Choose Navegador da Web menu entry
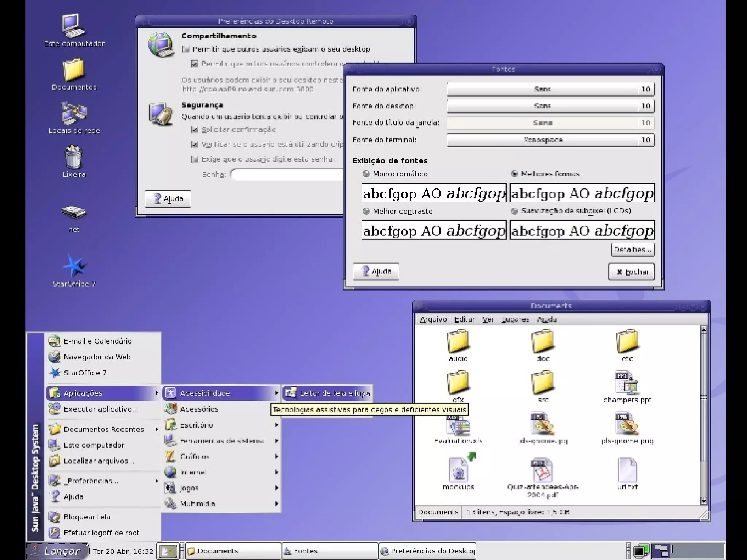This screenshot has height=560, width=747. tap(97, 357)
